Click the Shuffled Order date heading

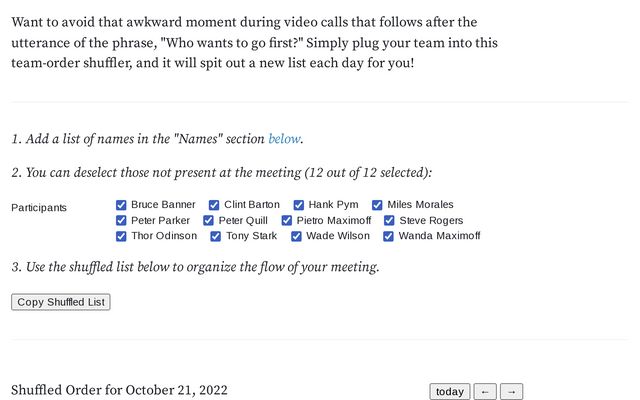click(119, 390)
